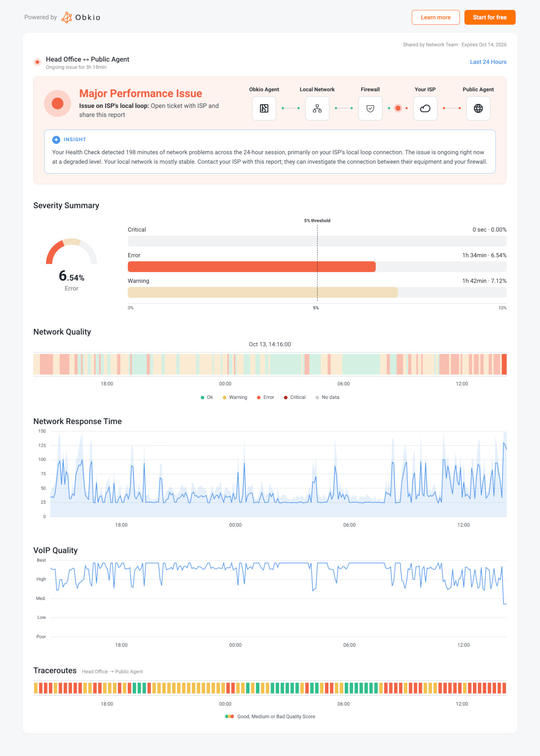Click the blue Insight sparkle icon

(56, 140)
